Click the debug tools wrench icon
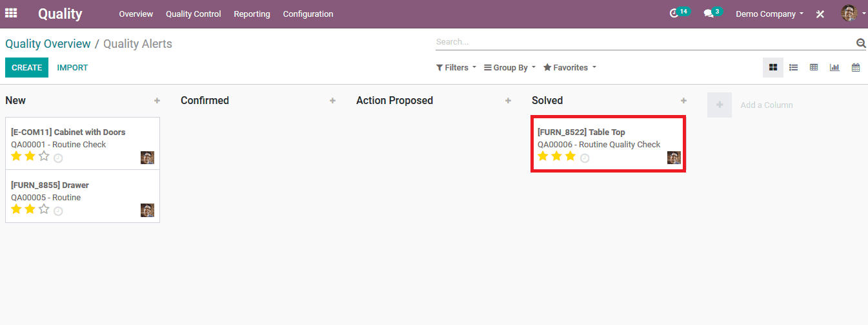This screenshot has height=325, width=868. tap(820, 14)
